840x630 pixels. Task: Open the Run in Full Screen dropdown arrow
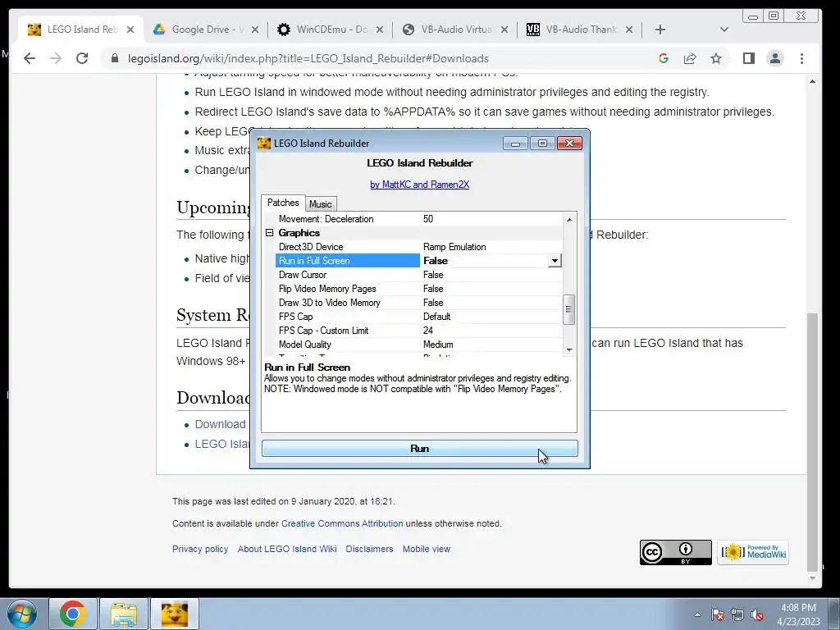(x=555, y=261)
